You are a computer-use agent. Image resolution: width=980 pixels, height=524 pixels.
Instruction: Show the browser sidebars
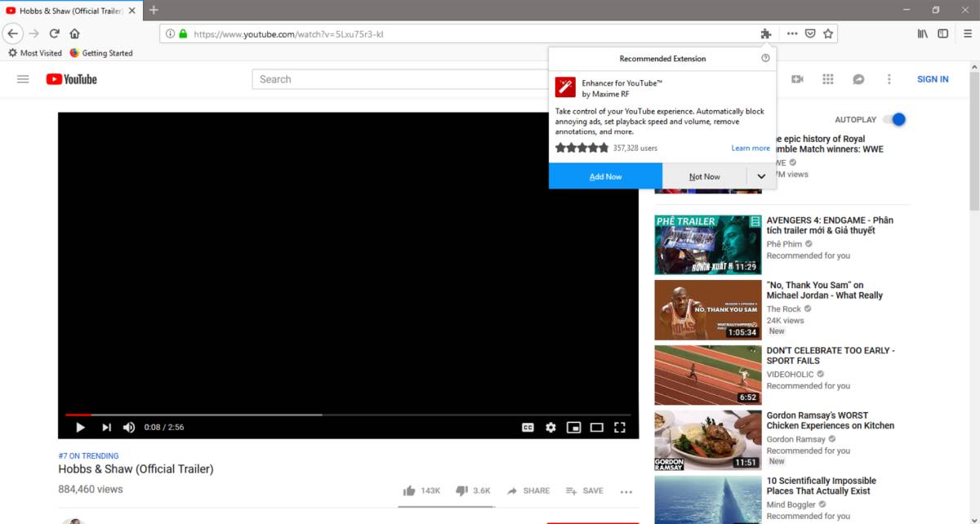coord(942,33)
